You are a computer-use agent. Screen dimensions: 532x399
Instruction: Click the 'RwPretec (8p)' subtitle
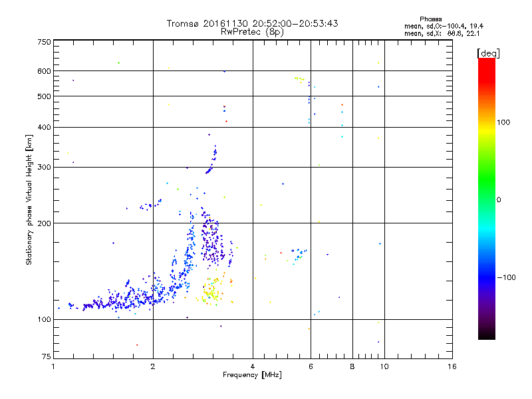252,32
